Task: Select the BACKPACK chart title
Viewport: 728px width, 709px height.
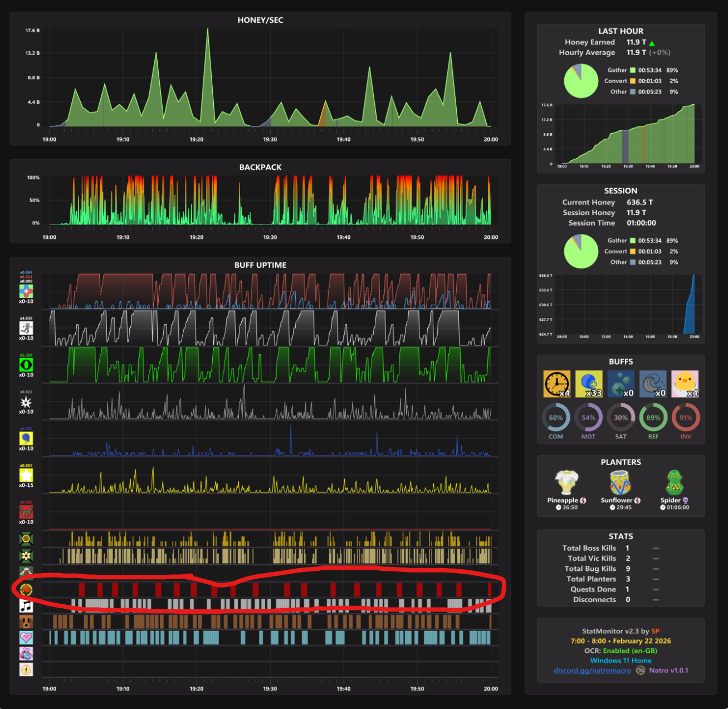Action: (x=260, y=167)
